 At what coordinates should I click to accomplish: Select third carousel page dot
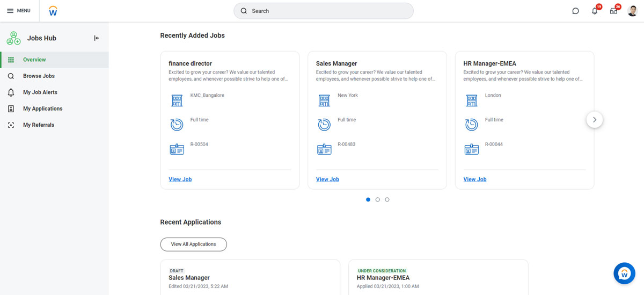(387, 199)
